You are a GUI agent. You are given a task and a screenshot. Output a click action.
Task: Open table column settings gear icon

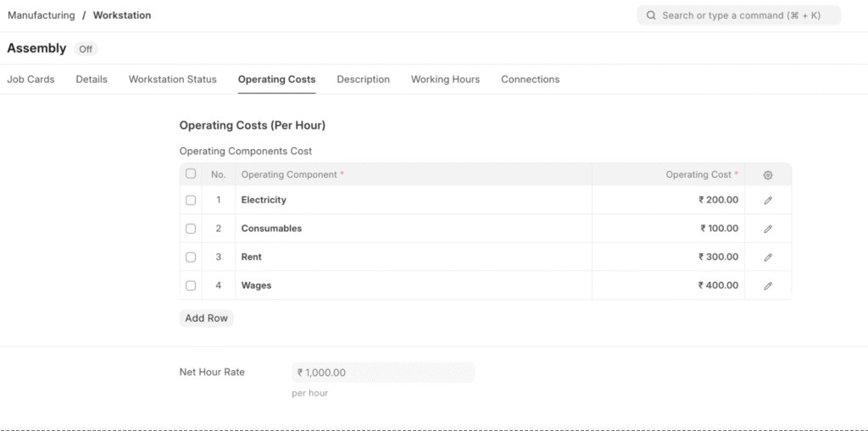[767, 175]
